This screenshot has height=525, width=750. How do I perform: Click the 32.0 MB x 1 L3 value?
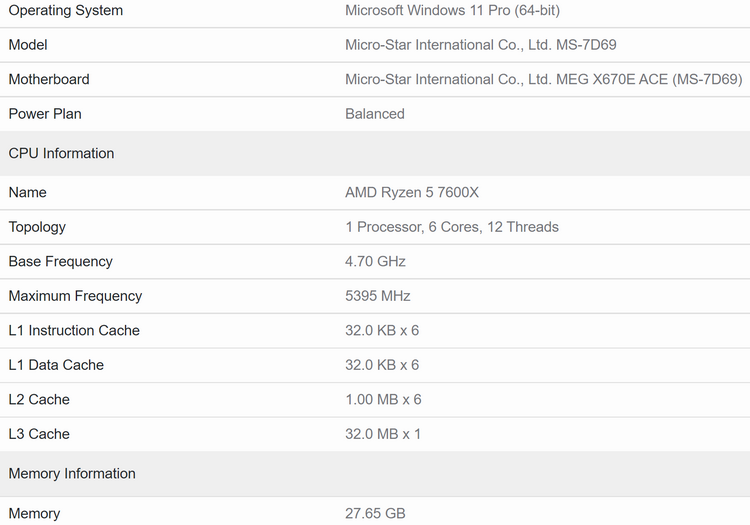pyautogui.click(x=383, y=434)
